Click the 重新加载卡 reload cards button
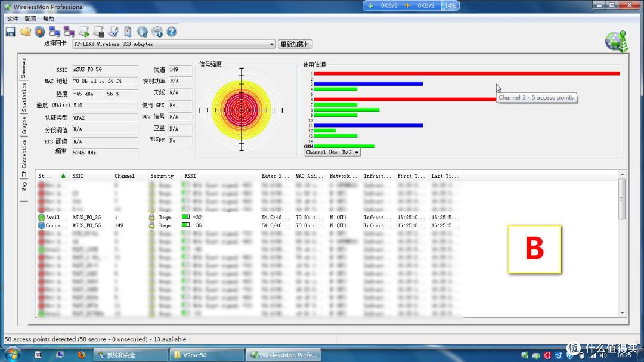This screenshot has width=644, height=362. click(295, 44)
